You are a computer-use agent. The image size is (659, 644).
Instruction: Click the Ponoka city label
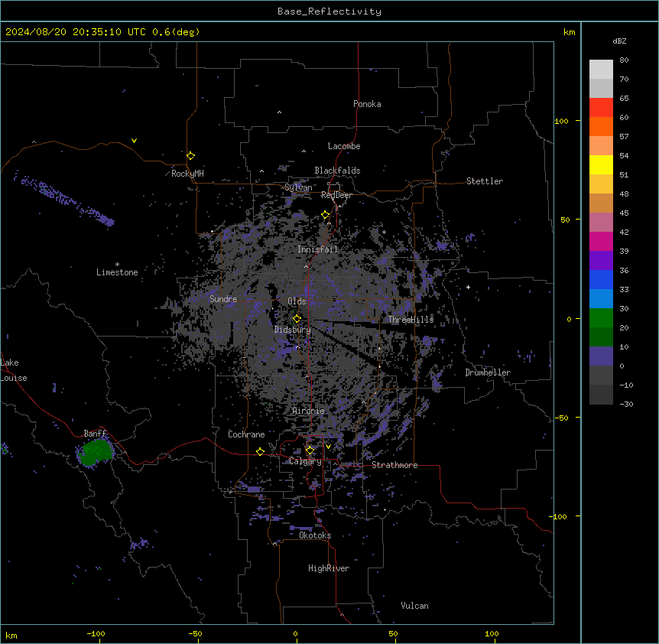point(367,104)
